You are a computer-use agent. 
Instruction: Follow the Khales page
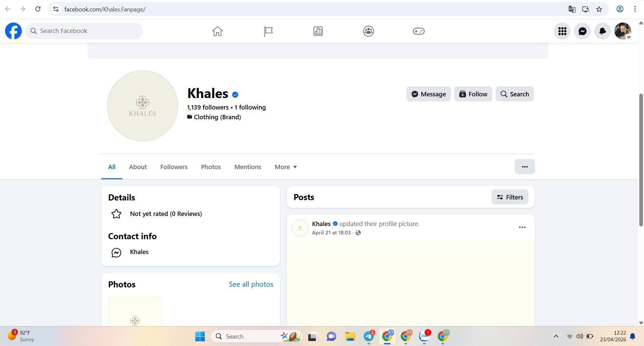click(x=473, y=94)
